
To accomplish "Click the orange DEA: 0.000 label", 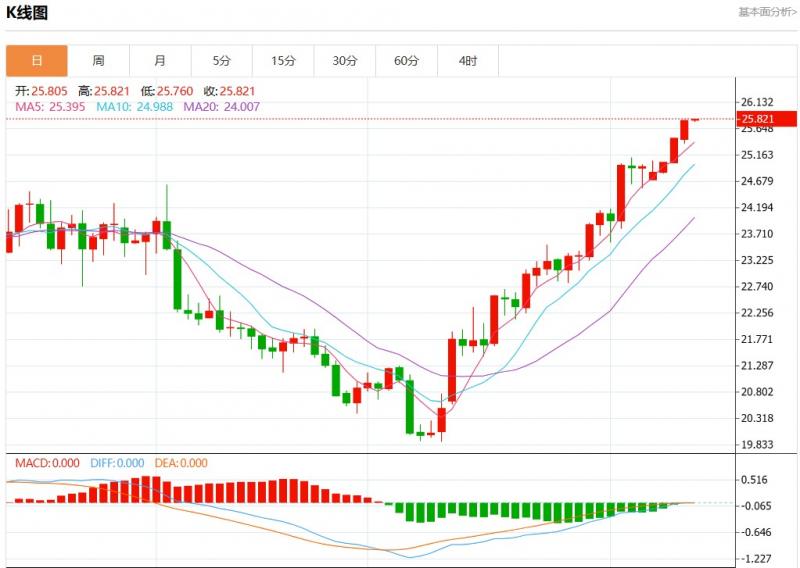I will pos(181,463).
